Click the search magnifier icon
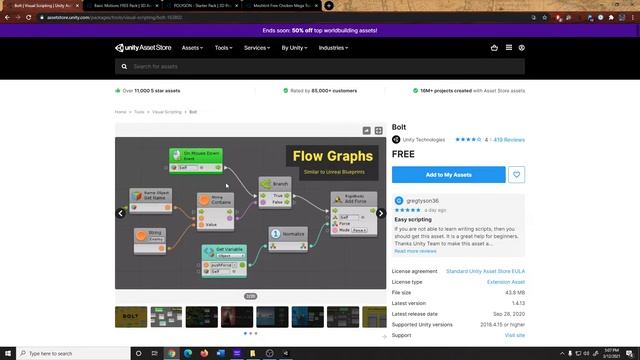 pos(124,67)
